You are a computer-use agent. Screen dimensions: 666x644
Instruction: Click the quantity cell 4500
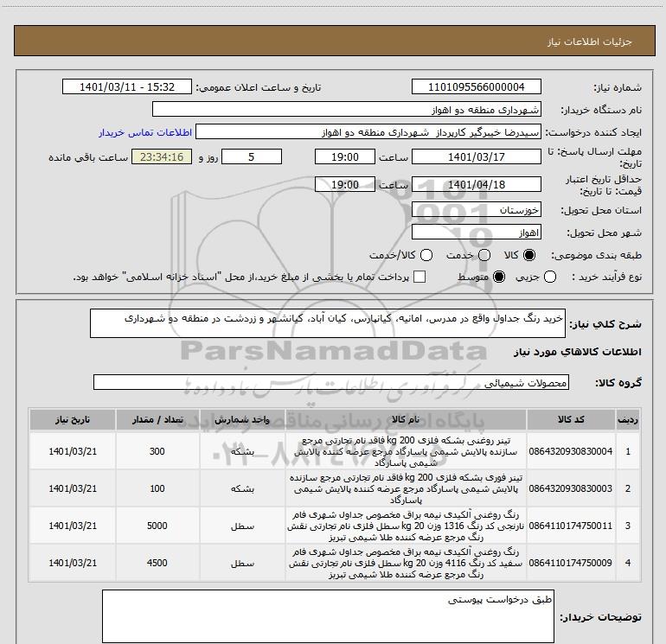[x=157, y=563]
